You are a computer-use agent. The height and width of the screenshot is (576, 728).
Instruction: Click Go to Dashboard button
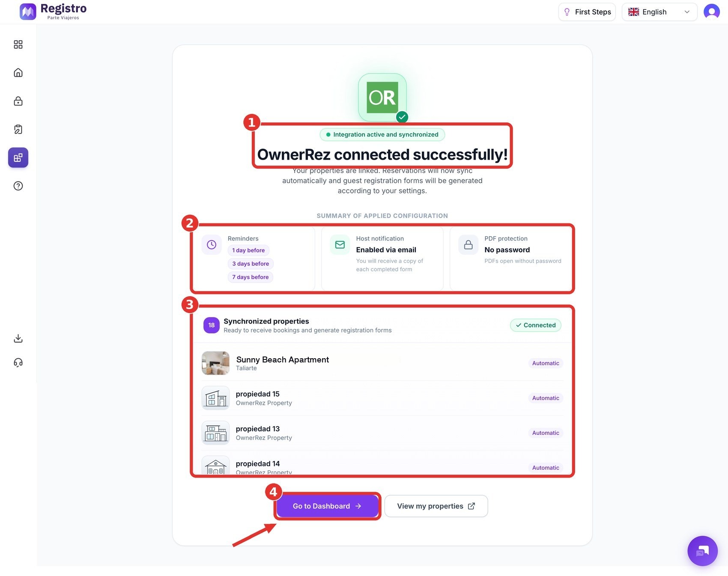[328, 506]
